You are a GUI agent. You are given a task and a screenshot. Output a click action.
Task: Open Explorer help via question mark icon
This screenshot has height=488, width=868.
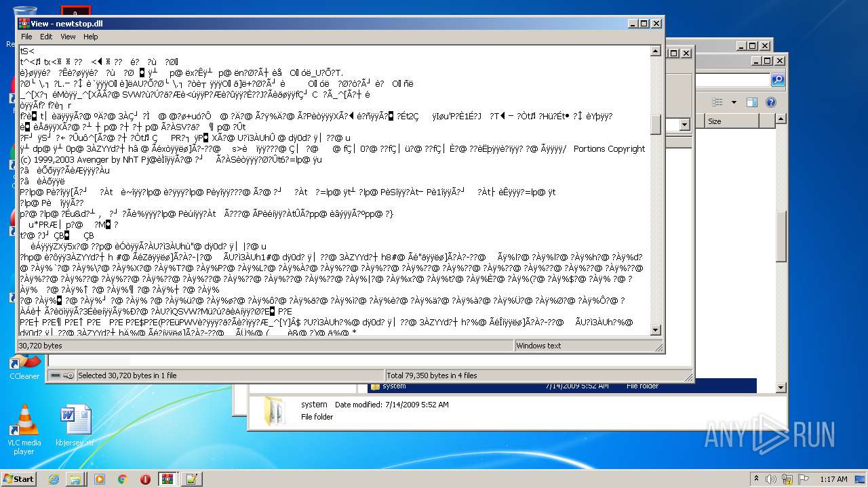(x=770, y=102)
